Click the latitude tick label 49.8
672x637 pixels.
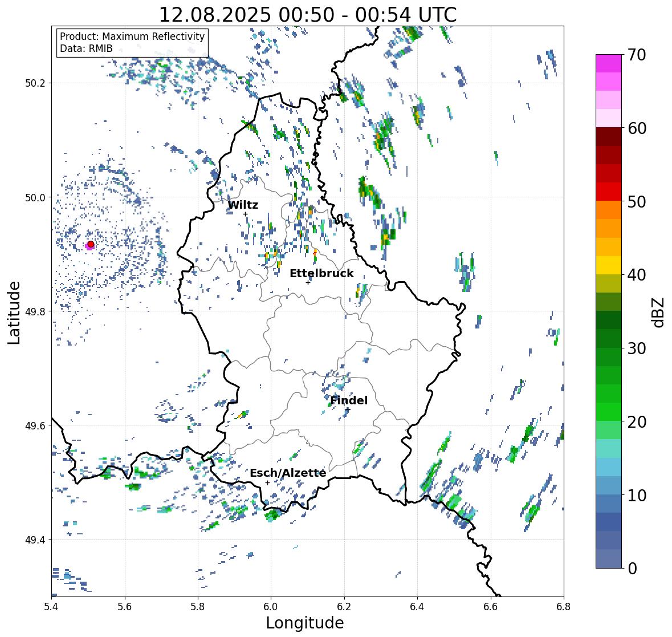35,311
